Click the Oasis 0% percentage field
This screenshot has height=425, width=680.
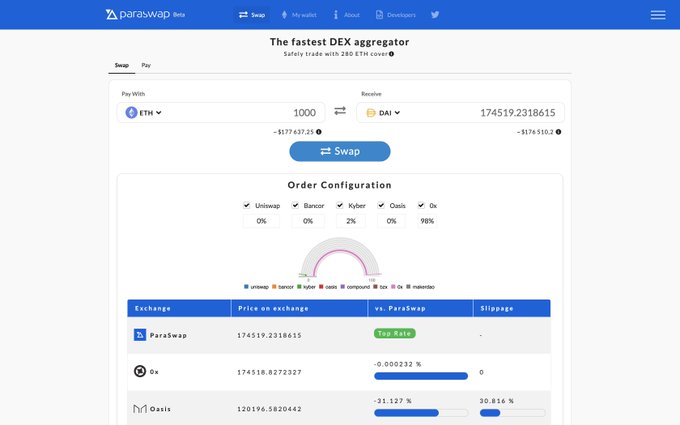(391, 221)
